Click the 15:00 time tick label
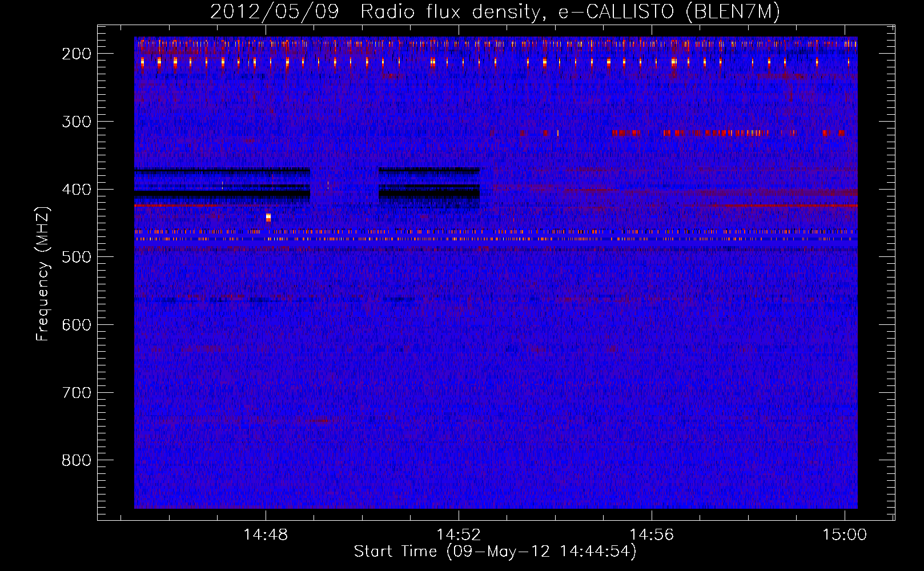The width and height of the screenshot is (924, 571). point(845,535)
